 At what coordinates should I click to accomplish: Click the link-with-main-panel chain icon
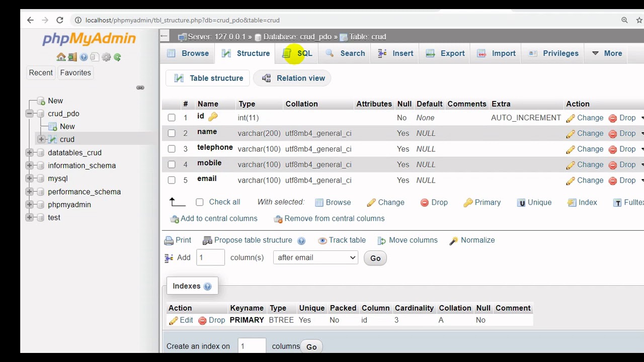click(x=140, y=87)
